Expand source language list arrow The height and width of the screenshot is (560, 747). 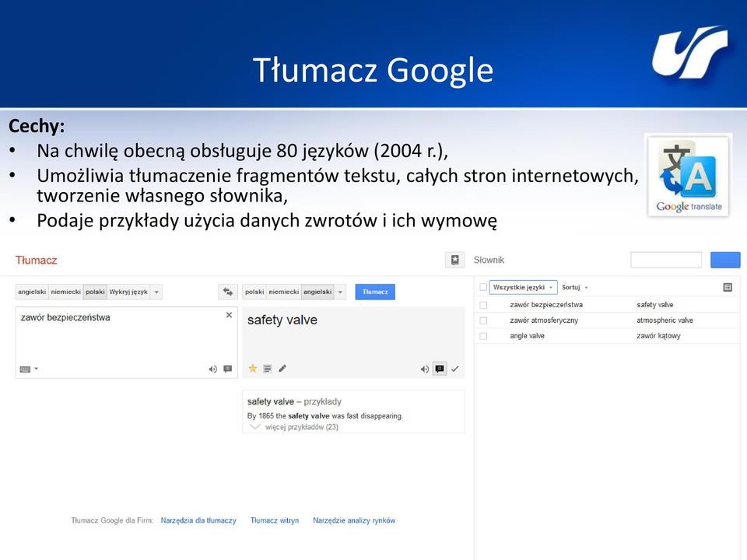pyautogui.click(x=156, y=292)
